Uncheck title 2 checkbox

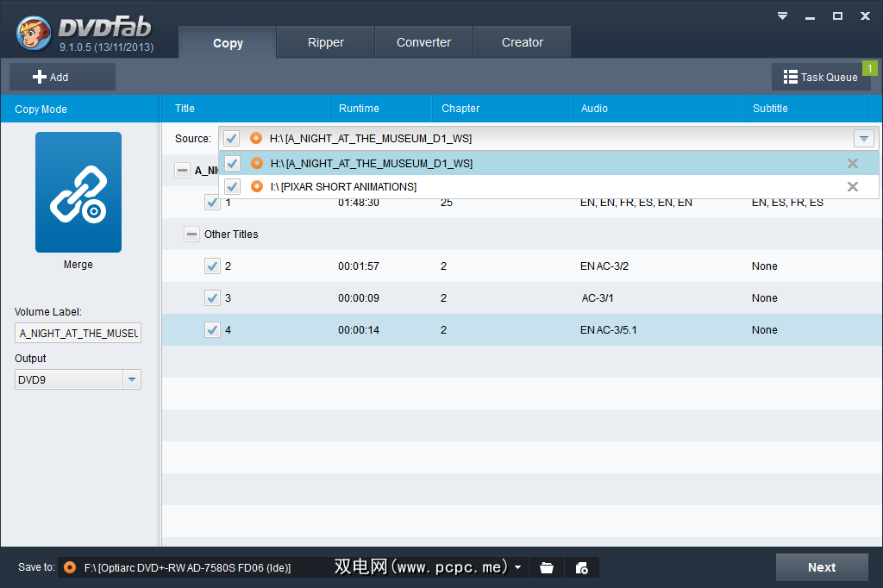pyautogui.click(x=212, y=266)
